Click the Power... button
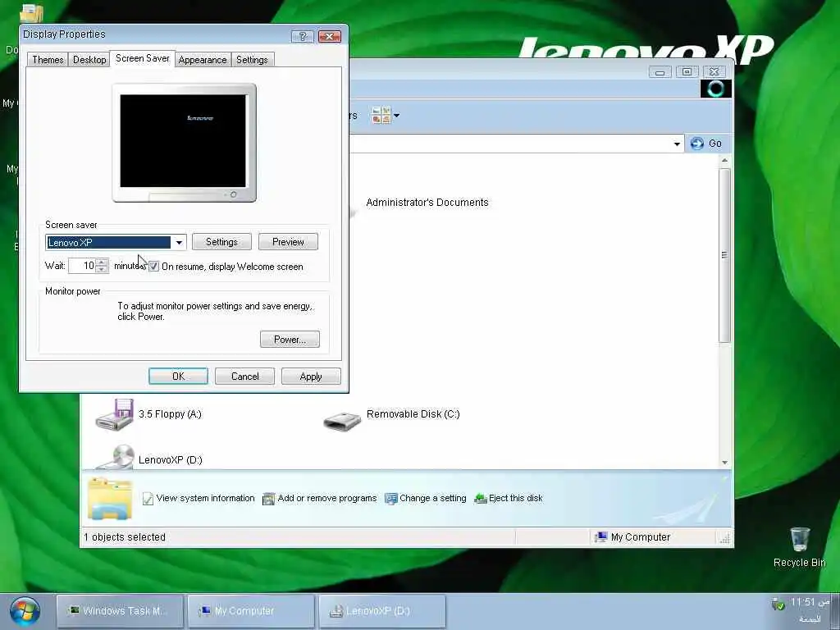Image resolution: width=840 pixels, height=630 pixels. tap(290, 339)
